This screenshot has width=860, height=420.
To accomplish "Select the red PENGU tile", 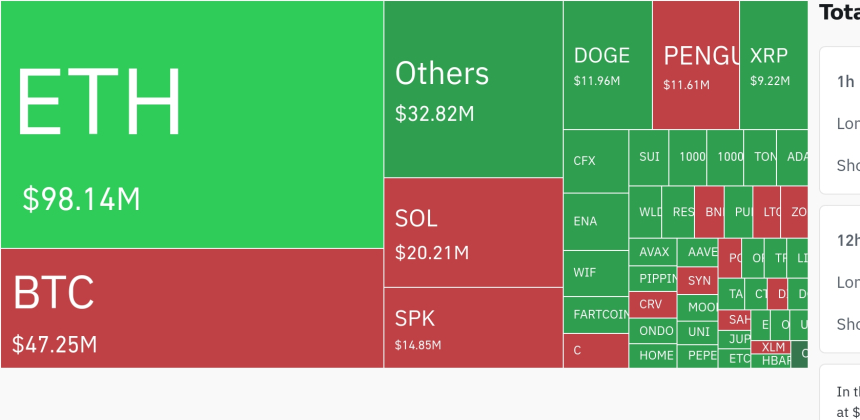I will point(696,65).
